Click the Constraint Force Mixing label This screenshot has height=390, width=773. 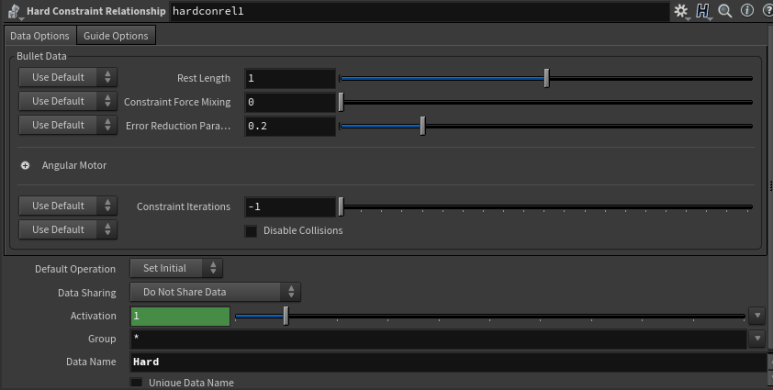tap(177, 102)
